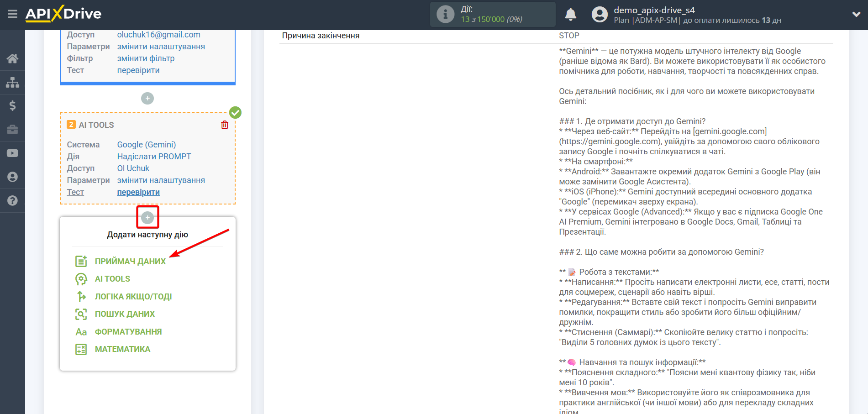Click the ApiX-Drive logo
Image resolution: width=868 pixels, height=414 pixels.
coord(63,14)
